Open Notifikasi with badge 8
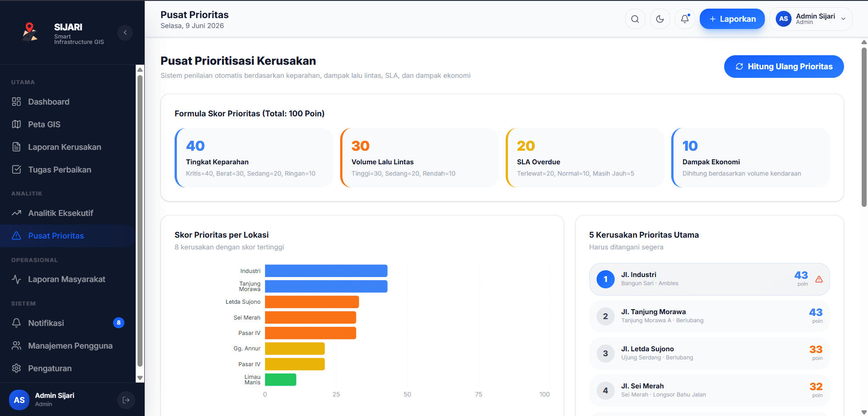This screenshot has width=868, height=416. tap(68, 323)
